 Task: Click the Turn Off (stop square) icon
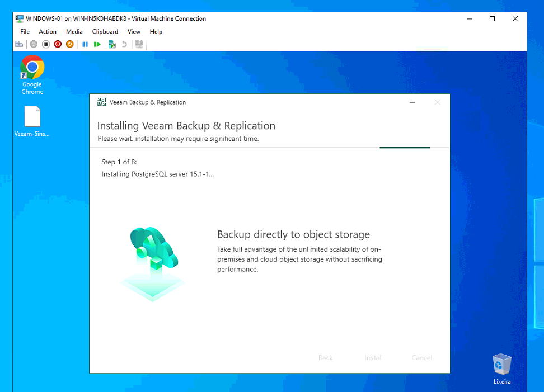46,44
